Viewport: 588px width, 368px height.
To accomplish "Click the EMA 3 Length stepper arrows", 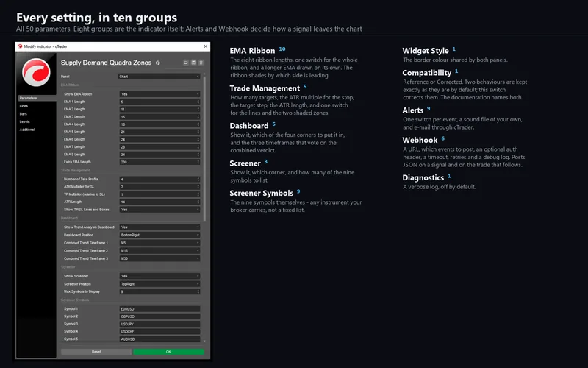I will click(198, 117).
